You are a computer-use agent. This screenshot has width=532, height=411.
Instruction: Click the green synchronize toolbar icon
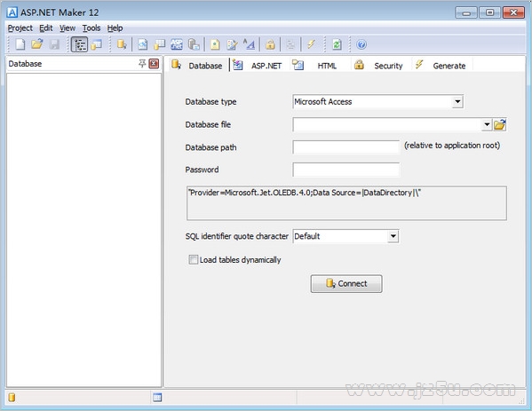tap(337, 44)
